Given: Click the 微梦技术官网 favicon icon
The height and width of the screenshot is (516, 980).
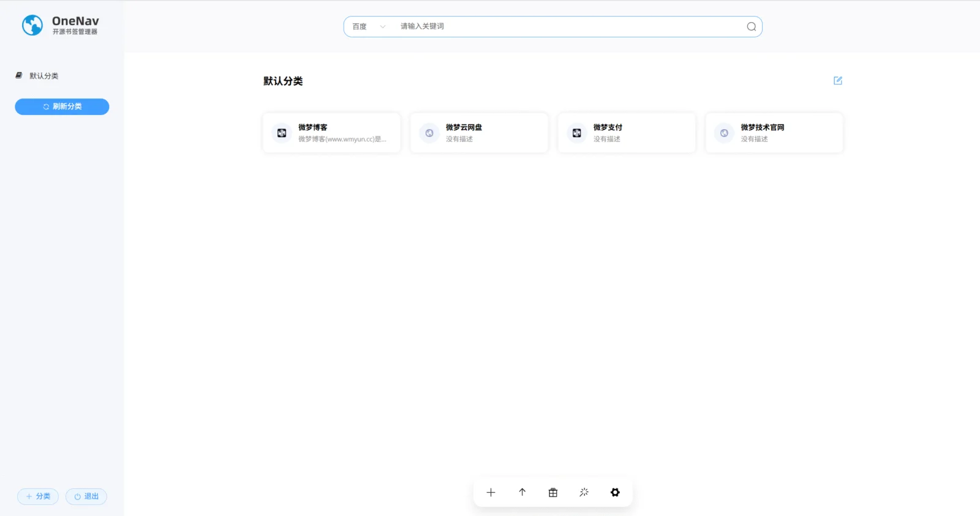Looking at the screenshot, I should pos(725,133).
